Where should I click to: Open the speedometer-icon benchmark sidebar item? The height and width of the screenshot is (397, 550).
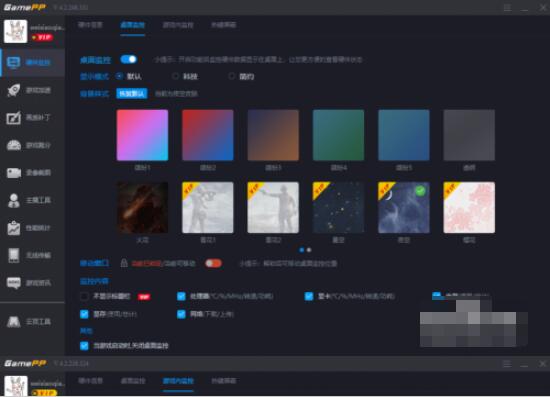(x=33, y=145)
